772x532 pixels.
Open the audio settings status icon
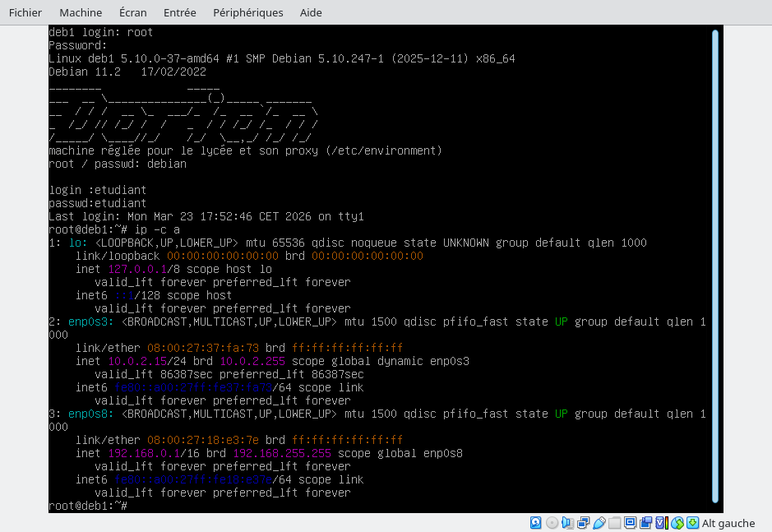(567, 523)
